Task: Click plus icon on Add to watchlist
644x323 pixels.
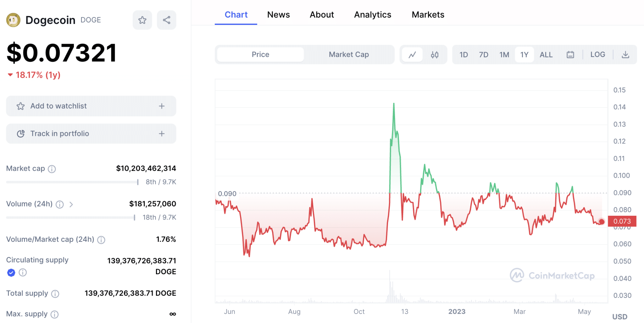Action: (x=162, y=106)
